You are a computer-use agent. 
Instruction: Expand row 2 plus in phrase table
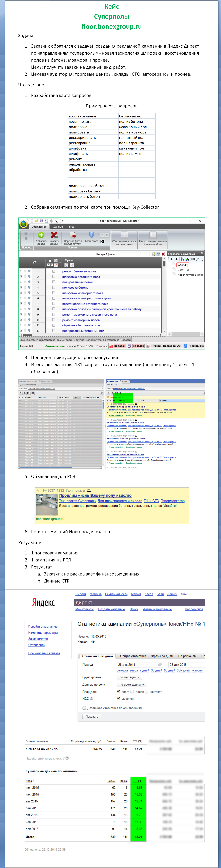click(x=21, y=276)
